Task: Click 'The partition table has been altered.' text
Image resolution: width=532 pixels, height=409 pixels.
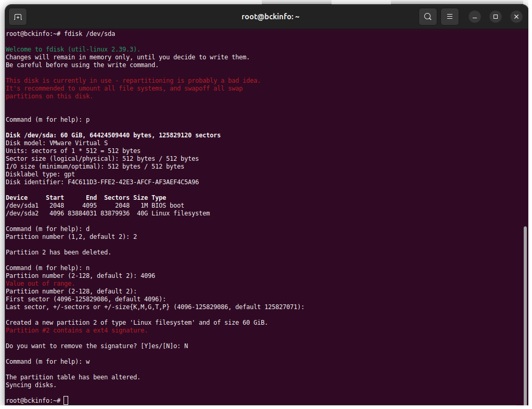Action: pos(73,377)
